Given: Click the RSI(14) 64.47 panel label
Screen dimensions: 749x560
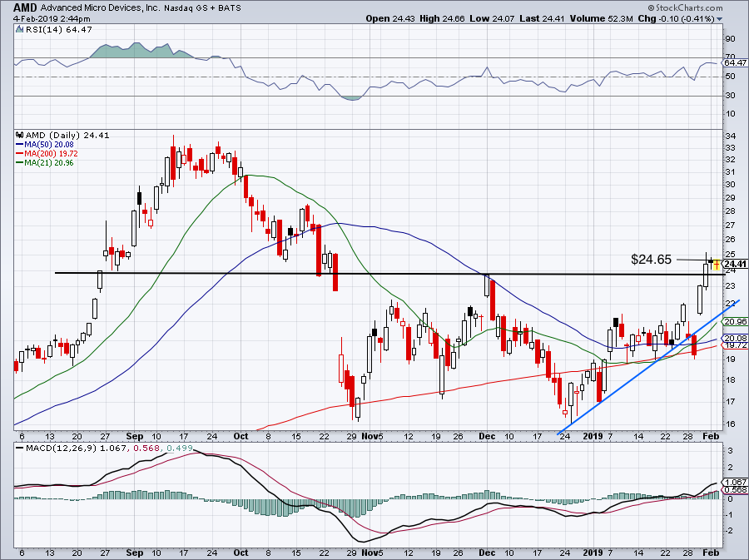Looking at the screenshot, I should pyautogui.click(x=59, y=30).
